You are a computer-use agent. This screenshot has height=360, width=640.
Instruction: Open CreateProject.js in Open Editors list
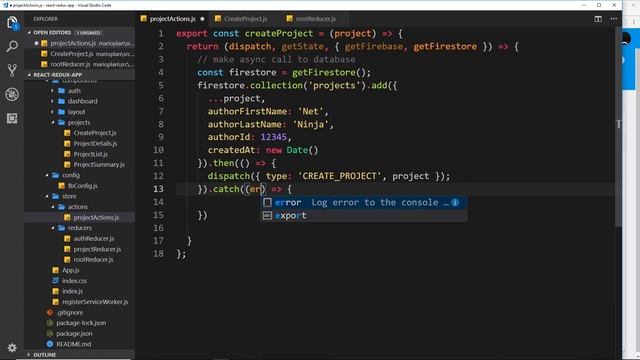pos(80,53)
